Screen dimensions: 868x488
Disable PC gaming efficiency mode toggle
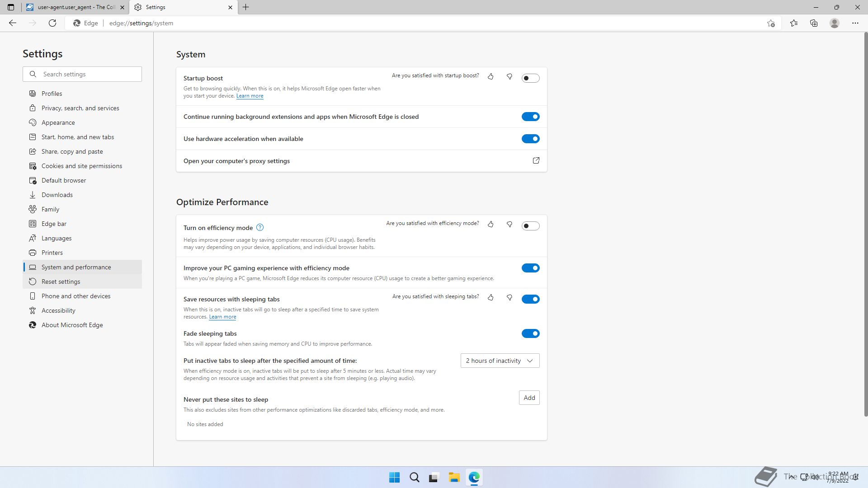coord(531,268)
